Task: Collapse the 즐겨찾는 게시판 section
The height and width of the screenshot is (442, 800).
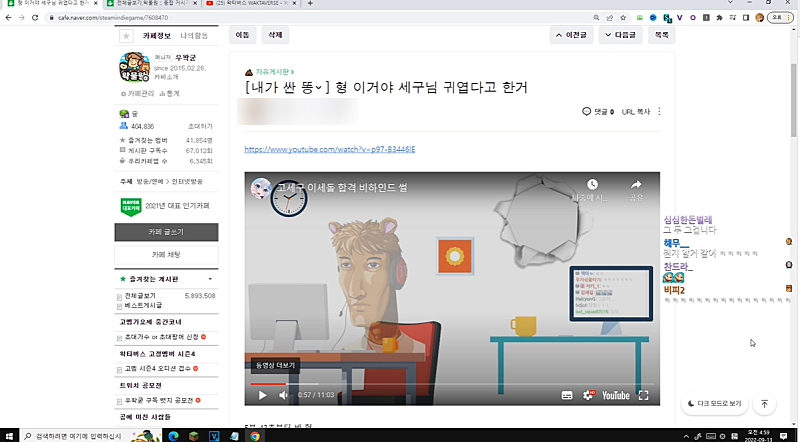Action: click(x=209, y=279)
